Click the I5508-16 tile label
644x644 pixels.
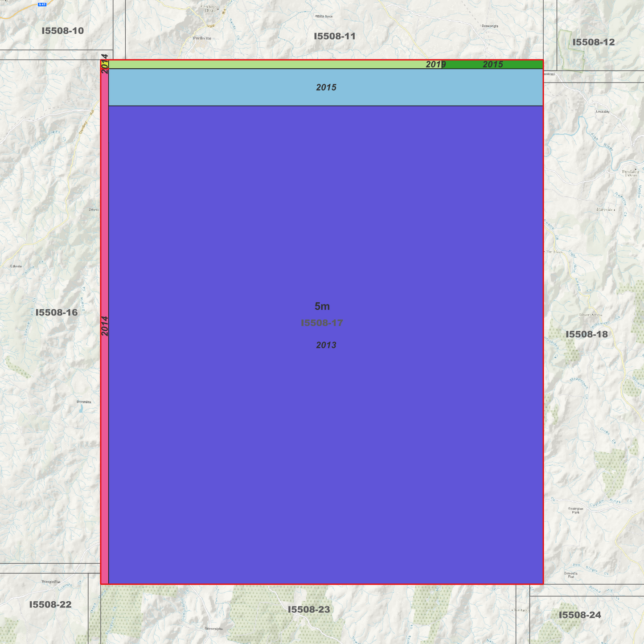coord(57,312)
